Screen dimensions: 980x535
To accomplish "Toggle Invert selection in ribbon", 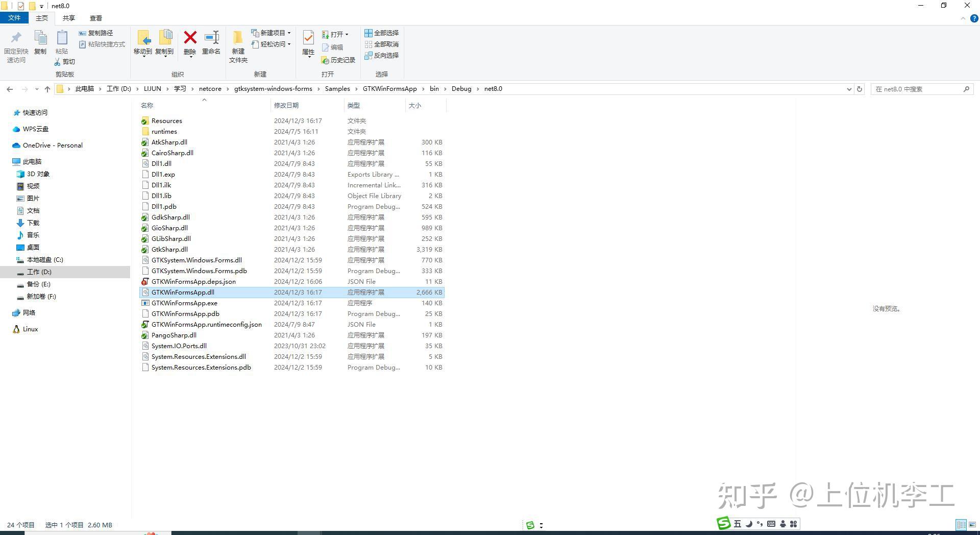I will tap(382, 55).
